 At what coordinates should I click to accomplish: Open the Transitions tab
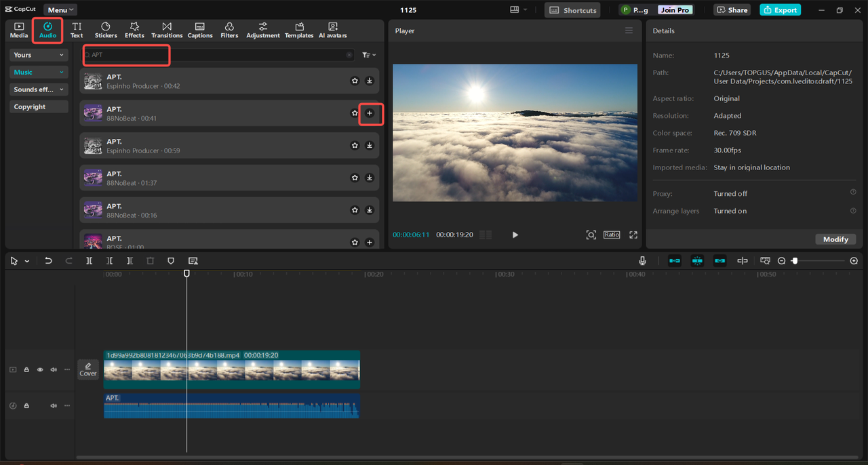[x=167, y=30]
